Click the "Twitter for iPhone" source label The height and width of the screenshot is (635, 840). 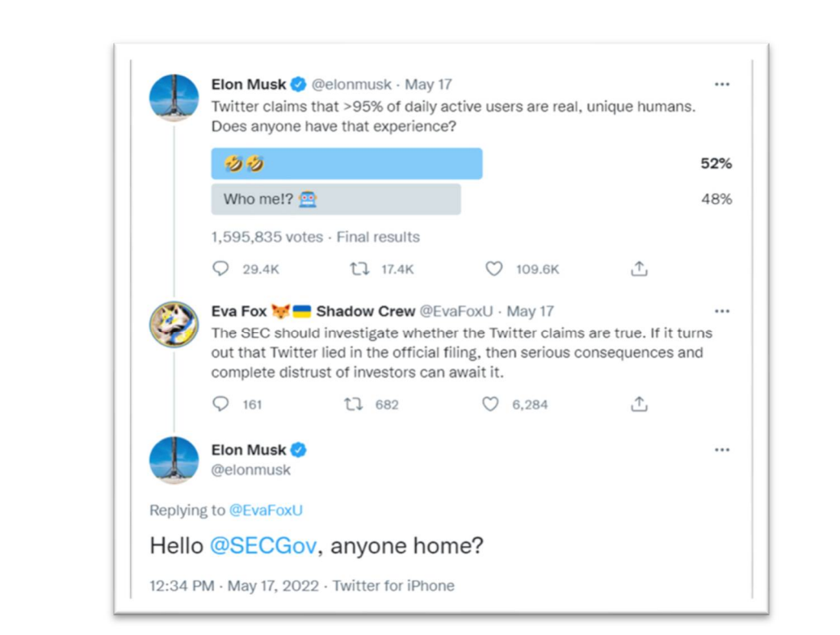(393, 586)
